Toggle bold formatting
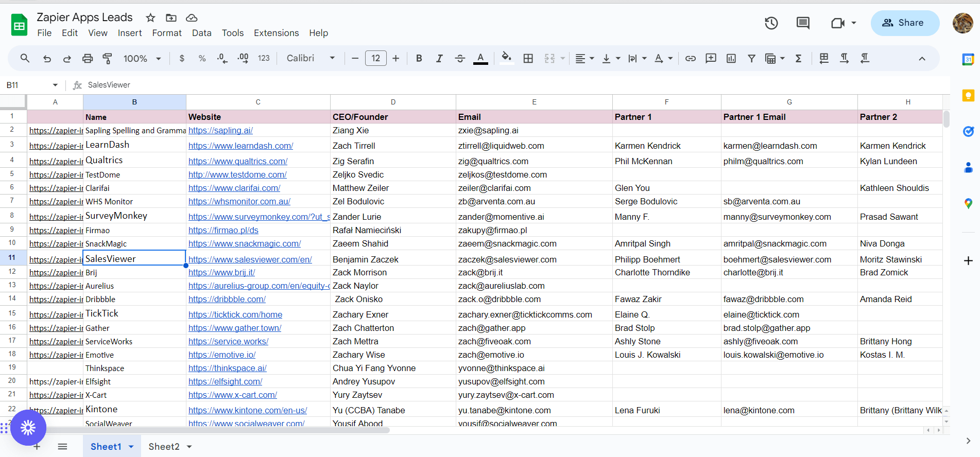The width and height of the screenshot is (980, 457). pyautogui.click(x=419, y=58)
